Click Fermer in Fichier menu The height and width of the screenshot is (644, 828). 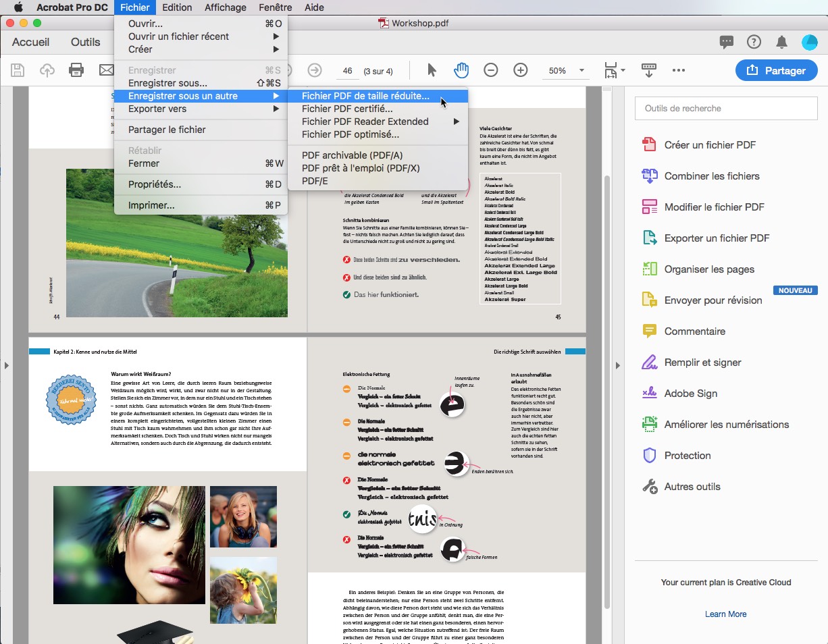pos(201,163)
